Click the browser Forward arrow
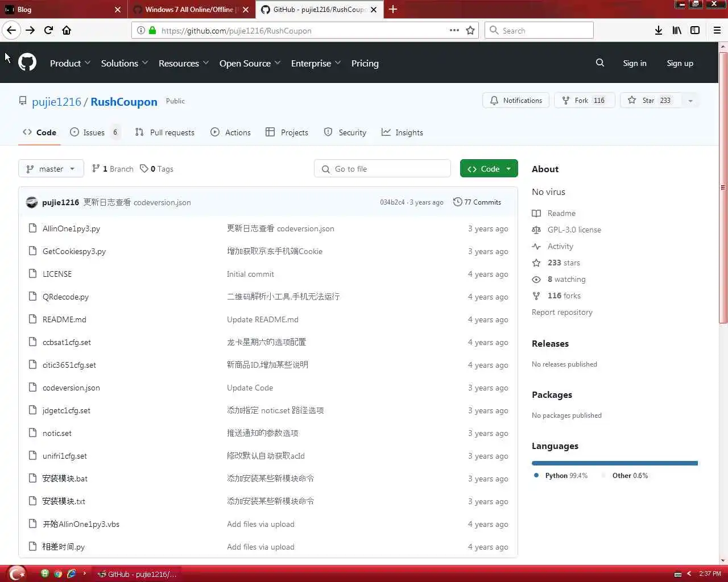Image resolution: width=728 pixels, height=582 pixels. [x=30, y=30]
